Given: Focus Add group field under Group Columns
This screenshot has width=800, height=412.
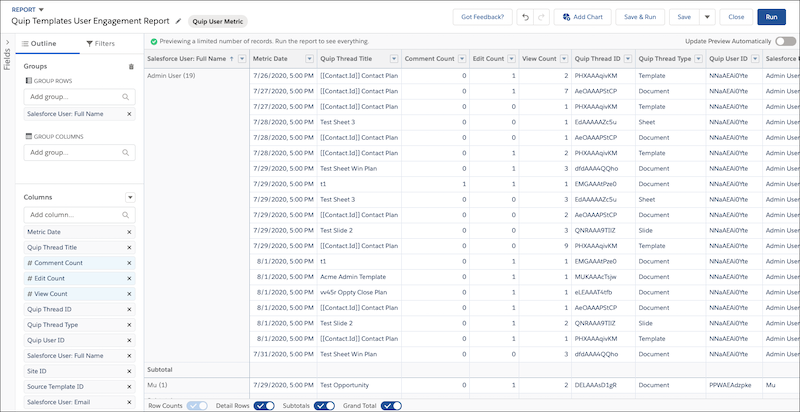Looking at the screenshot, I should [80, 152].
